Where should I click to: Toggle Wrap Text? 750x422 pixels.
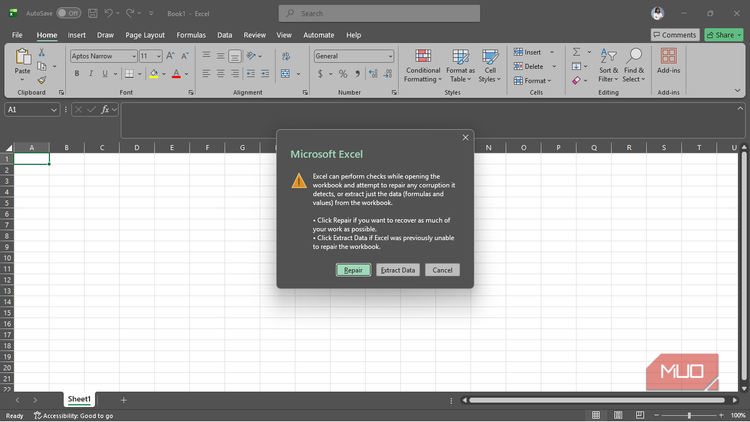point(286,56)
